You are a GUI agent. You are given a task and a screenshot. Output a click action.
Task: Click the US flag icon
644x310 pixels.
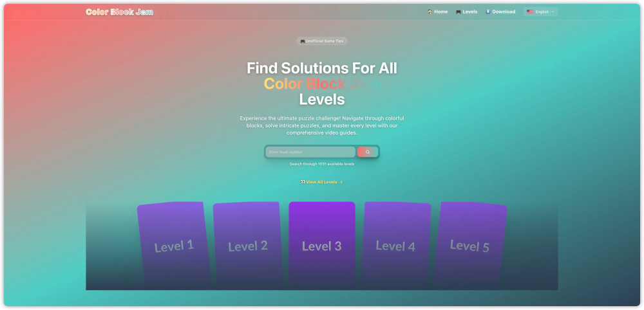(x=530, y=12)
